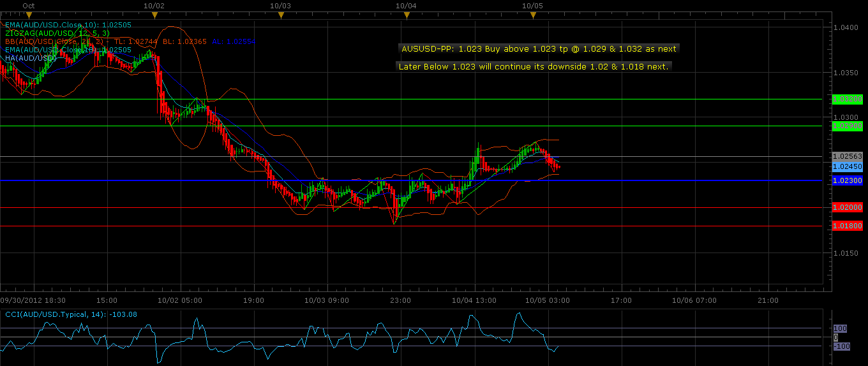The height and width of the screenshot is (366, 868).
Task: Select the 1.02563 gray price tag
Action: (x=848, y=156)
